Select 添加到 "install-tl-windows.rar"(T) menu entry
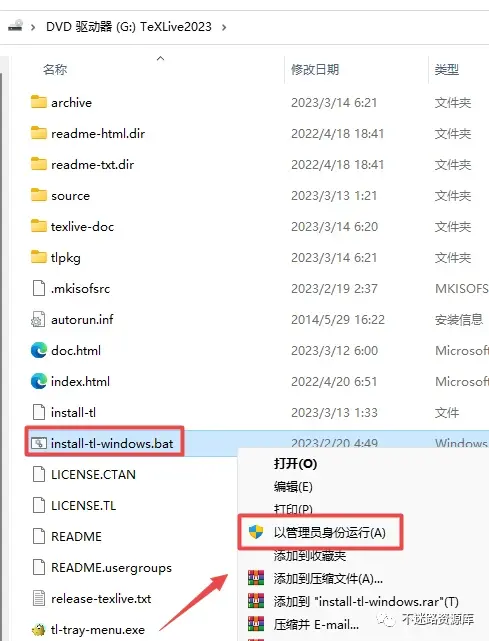489x641 pixels. (366, 601)
